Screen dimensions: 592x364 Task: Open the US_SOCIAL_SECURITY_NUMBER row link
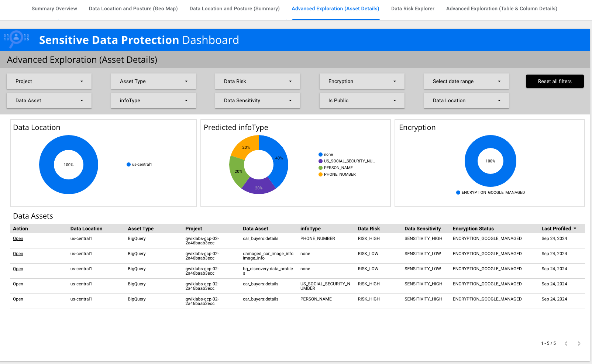click(18, 284)
